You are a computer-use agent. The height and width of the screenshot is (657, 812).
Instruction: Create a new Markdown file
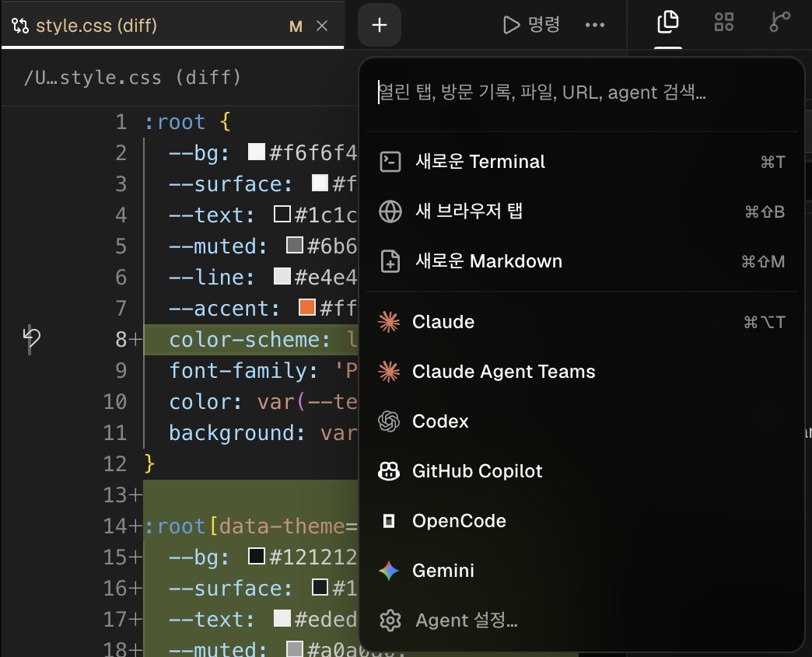pos(582,261)
